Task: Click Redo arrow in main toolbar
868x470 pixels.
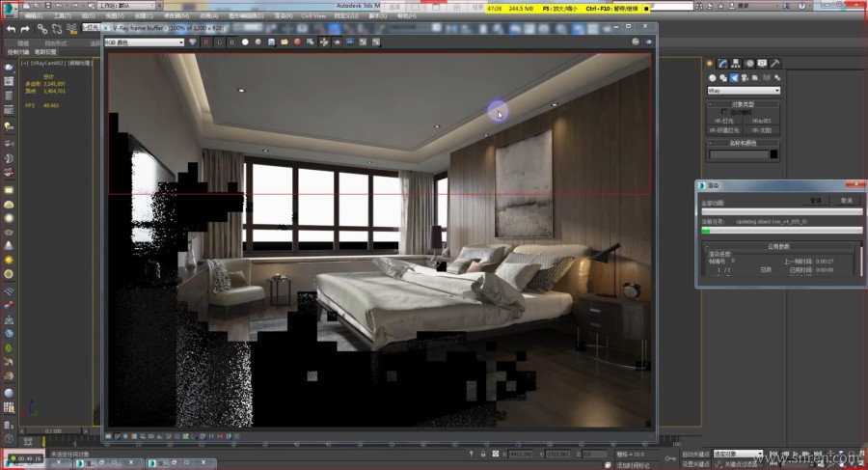Action: (25, 29)
